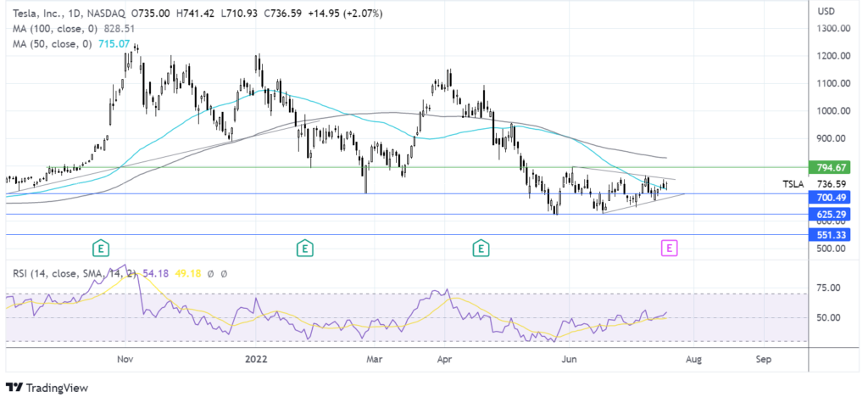Click the 54.18 RSI value

155,273
